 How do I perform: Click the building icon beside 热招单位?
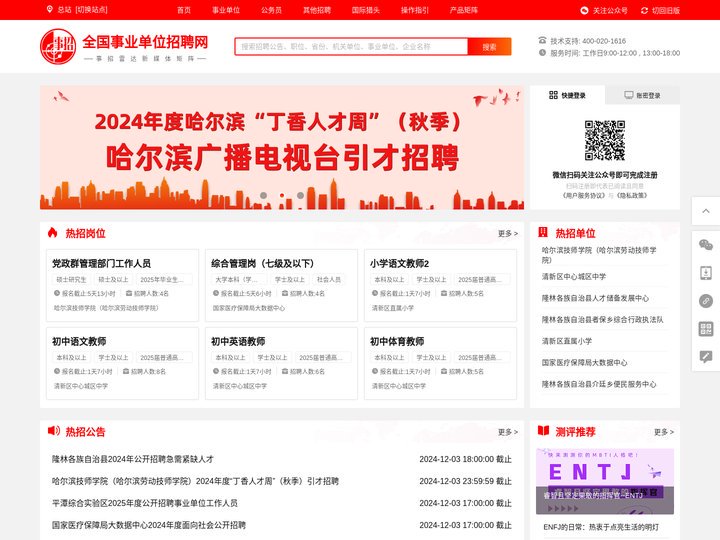point(543,232)
